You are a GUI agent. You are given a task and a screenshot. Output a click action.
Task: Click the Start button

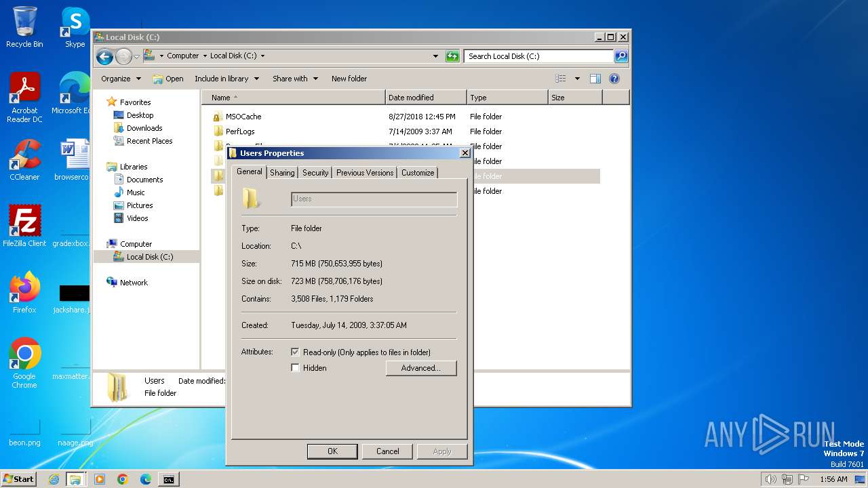click(x=18, y=479)
